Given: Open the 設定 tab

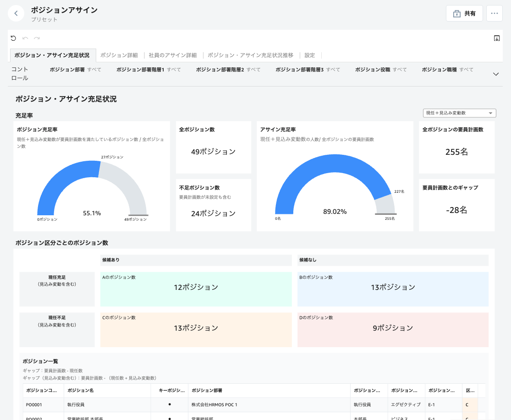Looking at the screenshot, I should [x=310, y=55].
